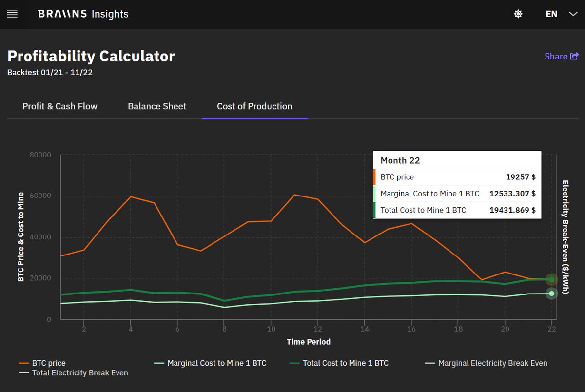
Task: Click the Time Period axis label
Action: tap(309, 342)
